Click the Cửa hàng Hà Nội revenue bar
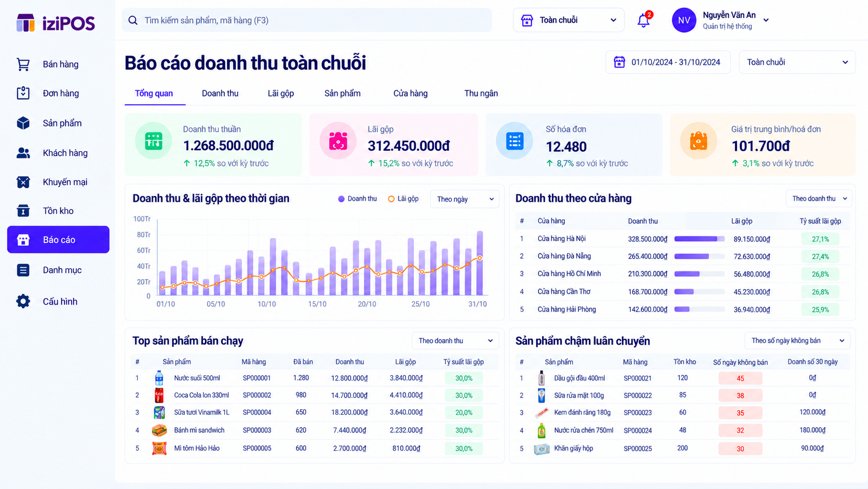The width and height of the screenshot is (868, 489). coord(699,239)
